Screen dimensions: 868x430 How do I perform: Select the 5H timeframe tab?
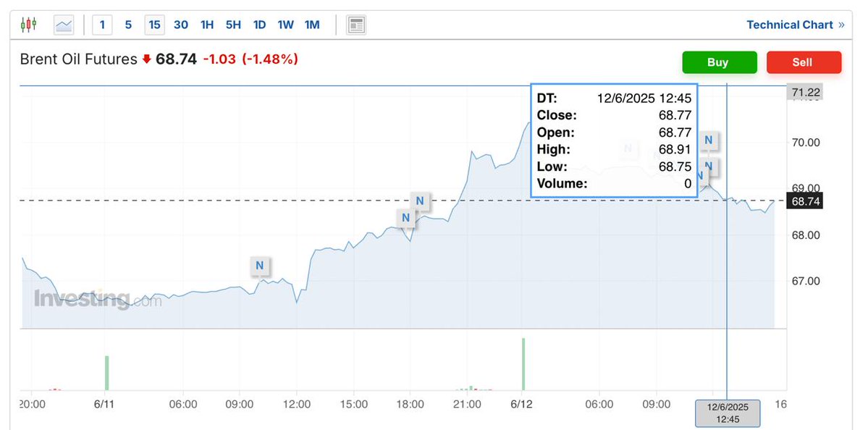point(232,24)
